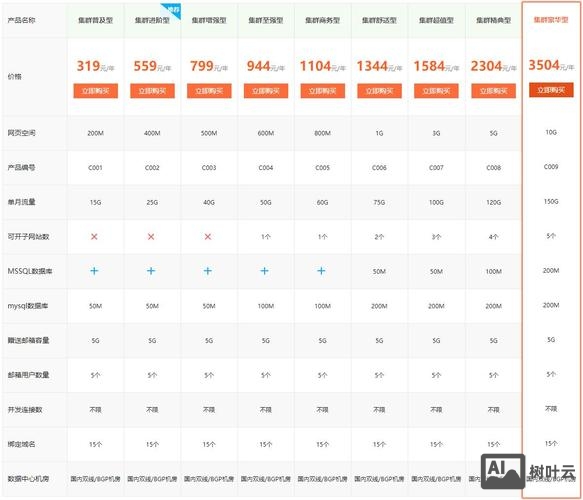This screenshot has height=500, width=583.
Task: Click the plus icon in the 799元 plan's MSSQL row
Action: click(x=208, y=271)
